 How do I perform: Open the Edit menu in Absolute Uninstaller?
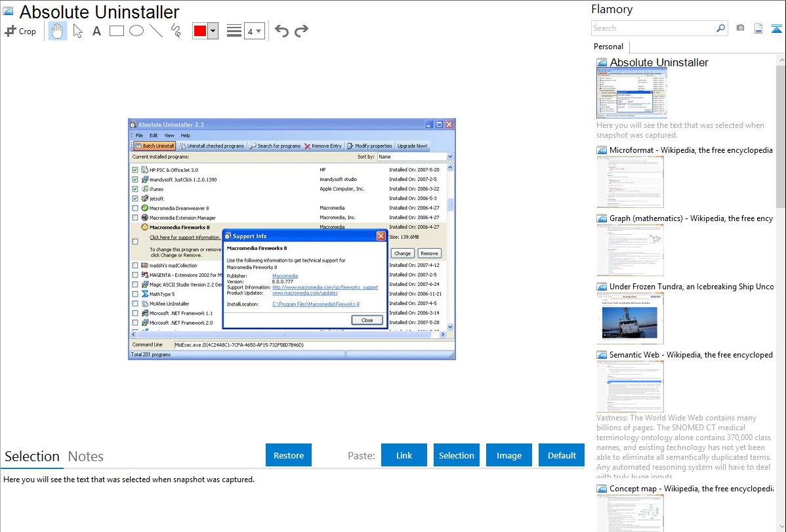point(154,135)
